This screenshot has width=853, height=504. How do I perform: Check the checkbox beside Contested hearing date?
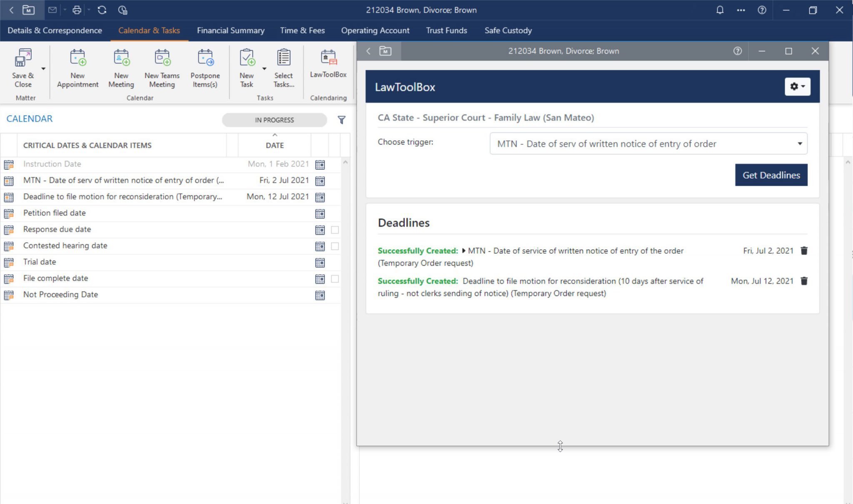tap(334, 246)
